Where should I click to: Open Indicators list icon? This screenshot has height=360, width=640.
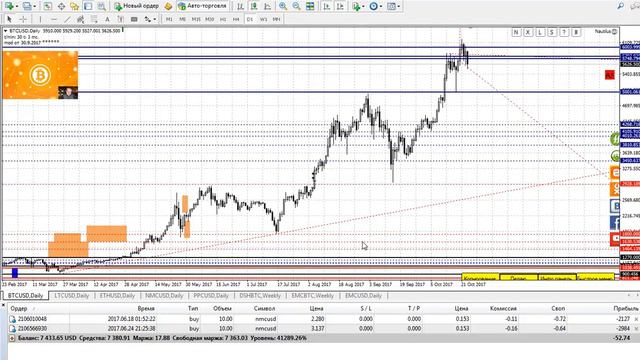pyautogui.click(x=356, y=6)
